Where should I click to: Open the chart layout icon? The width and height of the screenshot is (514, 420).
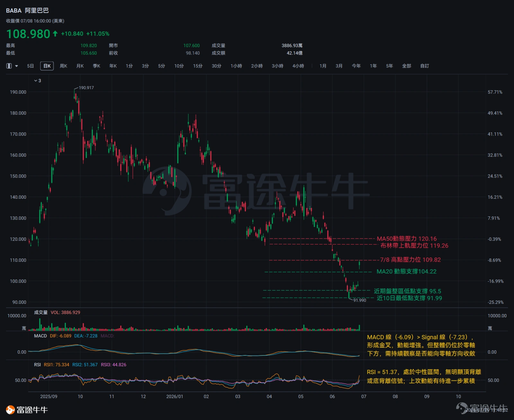click(9, 66)
